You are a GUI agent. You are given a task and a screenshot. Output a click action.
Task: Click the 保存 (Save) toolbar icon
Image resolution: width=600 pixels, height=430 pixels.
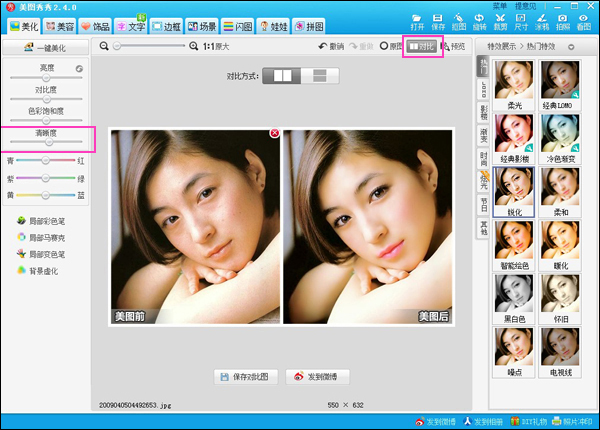pos(440,20)
